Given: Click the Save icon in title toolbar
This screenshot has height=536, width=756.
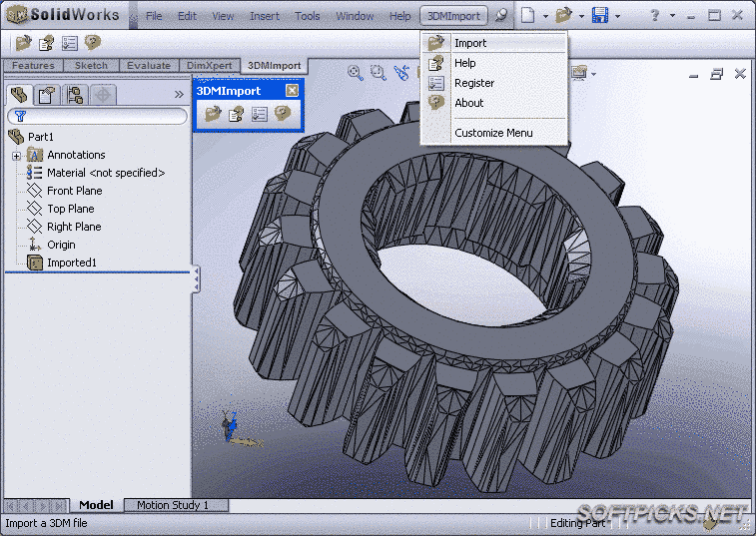Looking at the screenshot, I should [599, 16].
